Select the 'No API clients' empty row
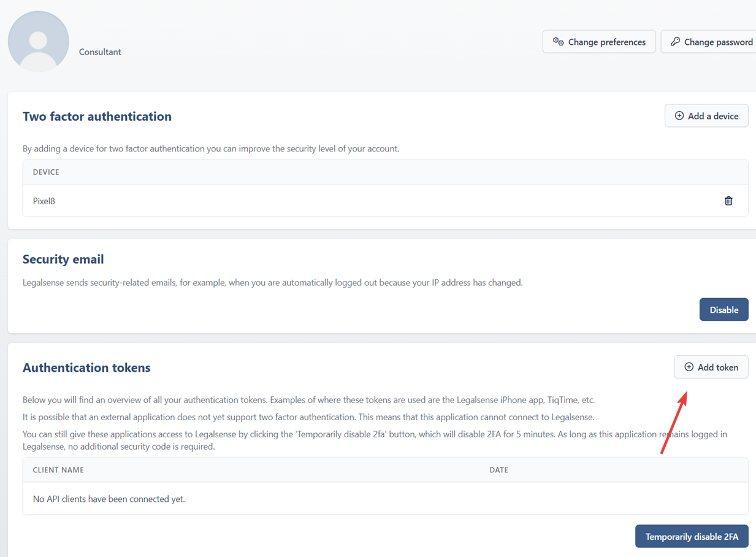Screen dimensions: 756x557 (x=386, y=499)
